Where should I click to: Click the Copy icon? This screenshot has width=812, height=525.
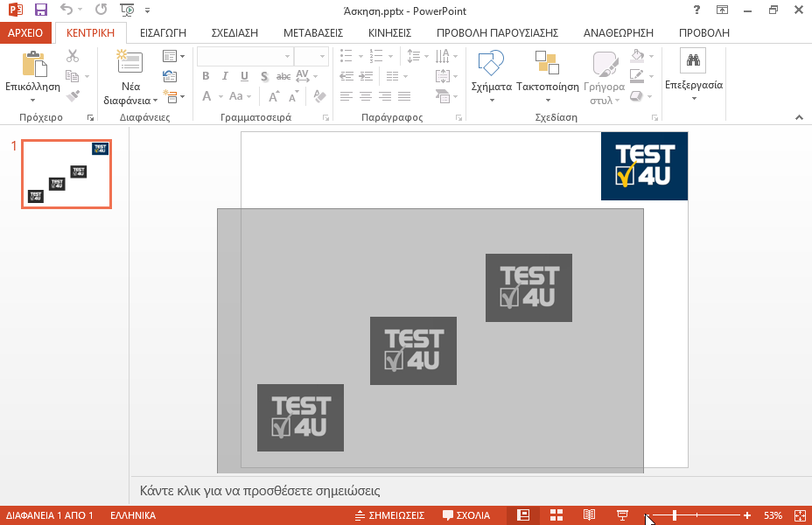coord(73,76)
